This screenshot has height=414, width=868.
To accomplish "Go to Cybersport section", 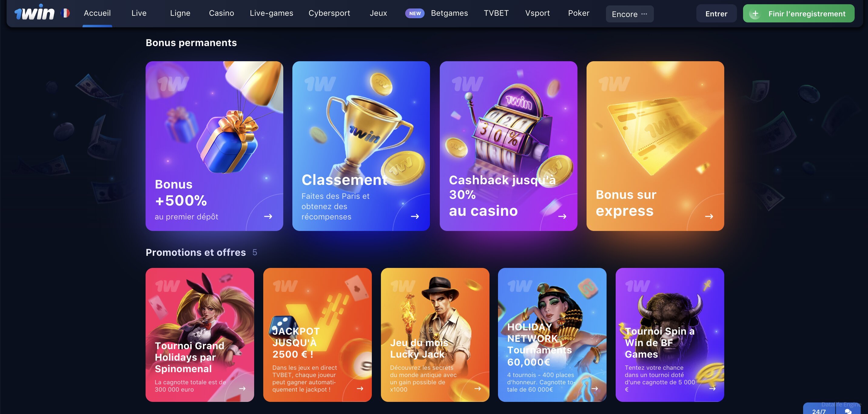I will pyautogui.click(x=329, y=13).
